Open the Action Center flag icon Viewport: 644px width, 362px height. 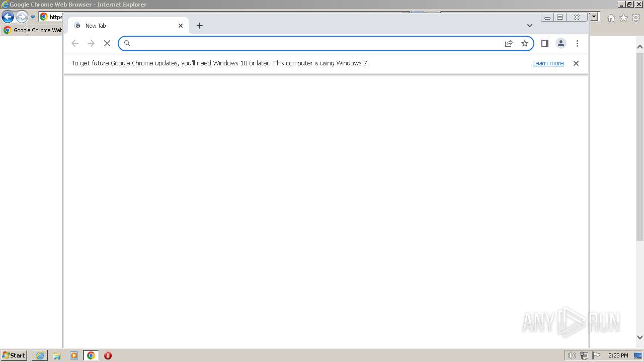click(x=596, y=355)
